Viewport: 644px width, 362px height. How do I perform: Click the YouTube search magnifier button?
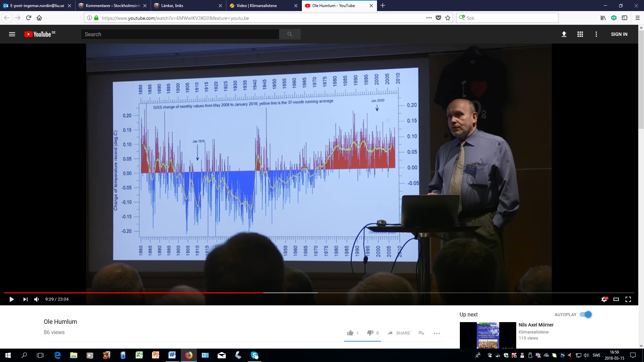[290, 34]
